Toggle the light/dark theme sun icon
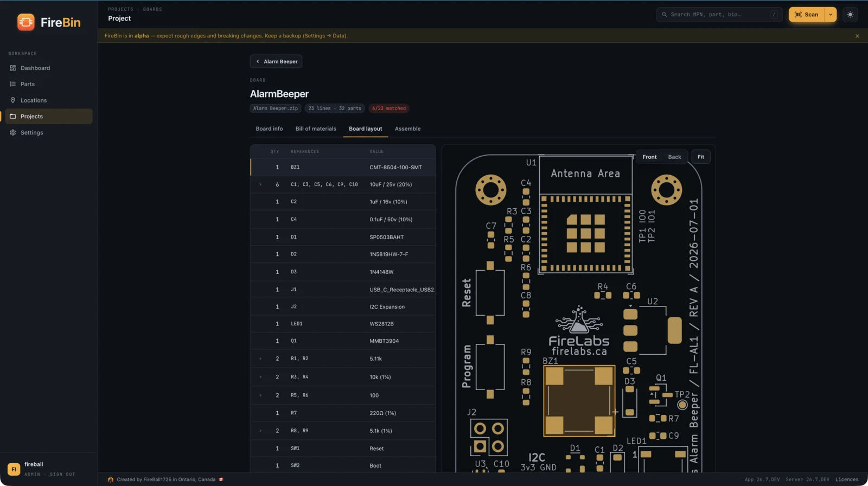This screenshot has height=486, width=868. [x=850, y=15]
